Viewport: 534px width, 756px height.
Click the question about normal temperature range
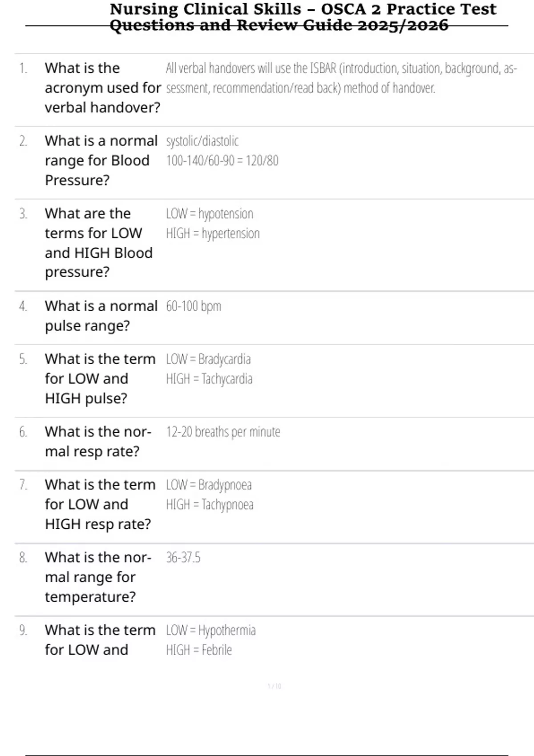[98, 577]
